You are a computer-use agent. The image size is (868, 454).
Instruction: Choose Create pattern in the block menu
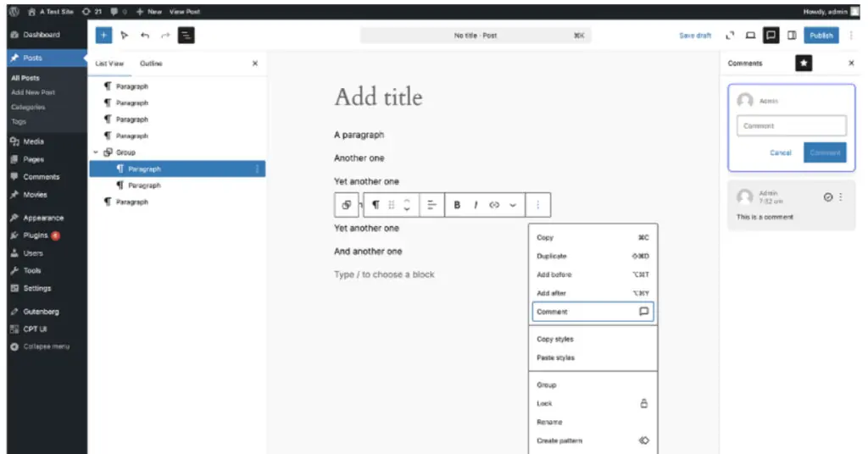point(593,440)
